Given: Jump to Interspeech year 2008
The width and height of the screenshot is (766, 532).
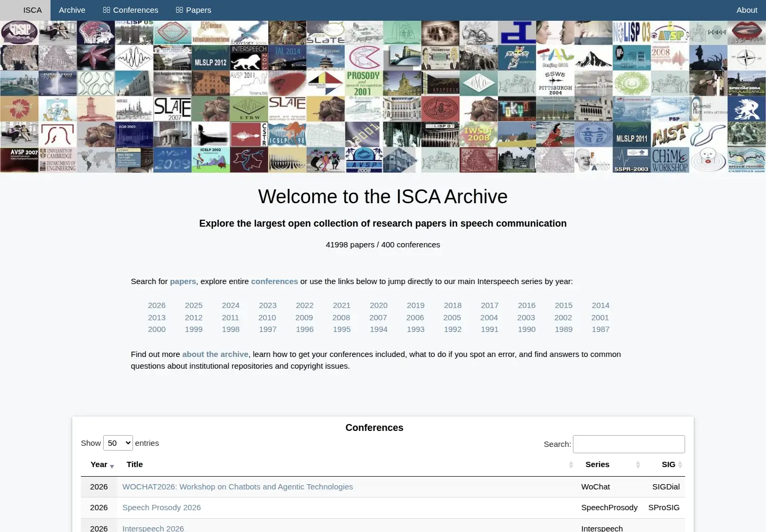Looking at the screenshot, I should pyautogui.click(x=341, y=318).
